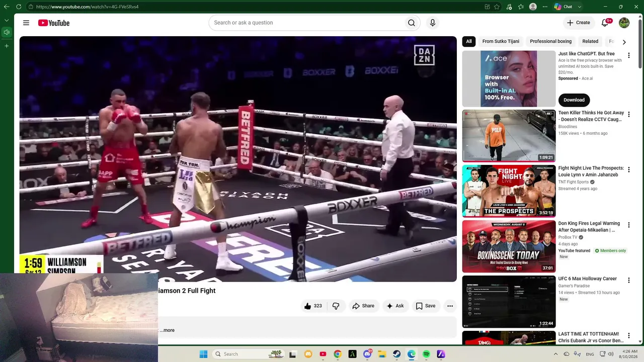Select the Professional boxing chip
Viewport: 644px width, 362px height.
click(550, 41)
